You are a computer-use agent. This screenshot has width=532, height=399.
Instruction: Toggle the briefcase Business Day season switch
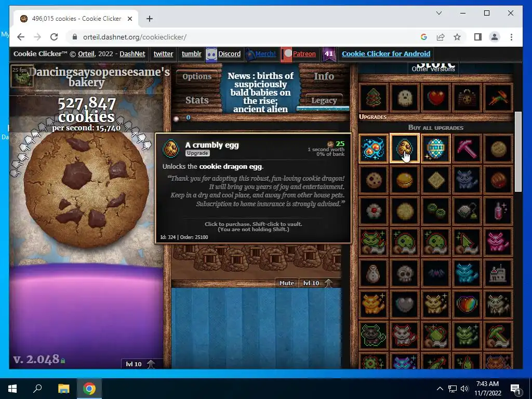pyautogui.click(x=467, y=98)
